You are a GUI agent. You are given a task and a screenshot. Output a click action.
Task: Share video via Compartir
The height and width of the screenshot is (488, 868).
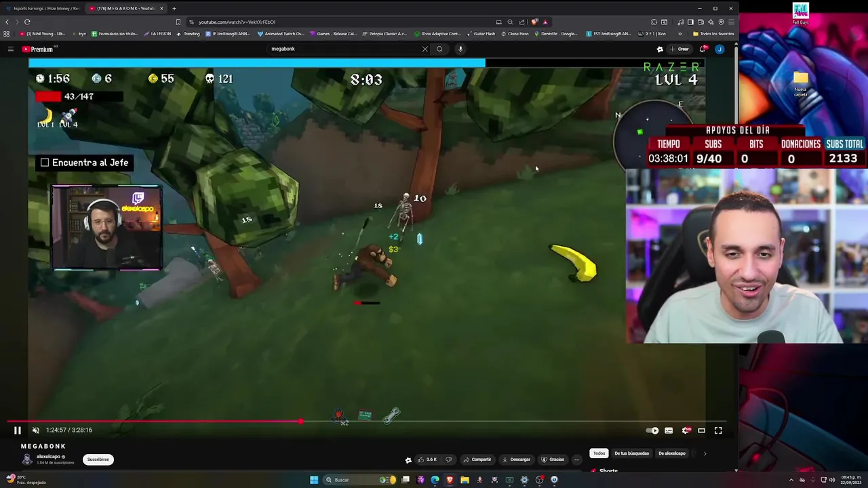(x=477, y=460)
